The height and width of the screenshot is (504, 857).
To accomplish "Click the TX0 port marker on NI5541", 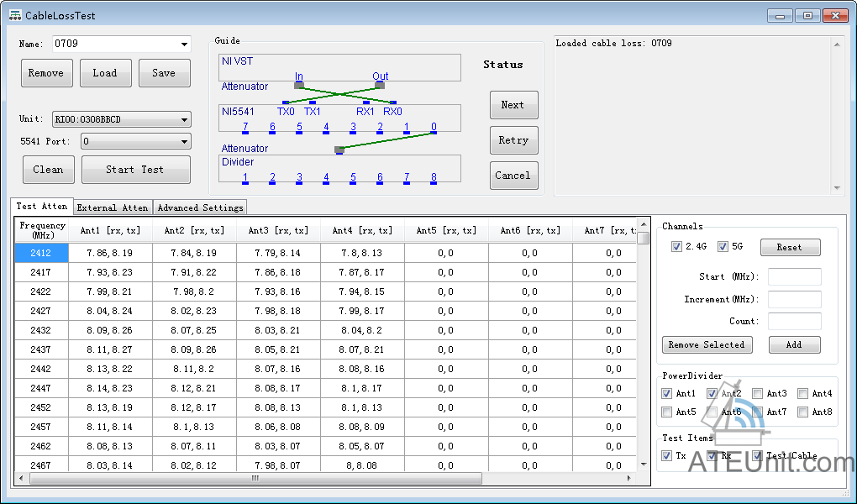I will 286,103.
